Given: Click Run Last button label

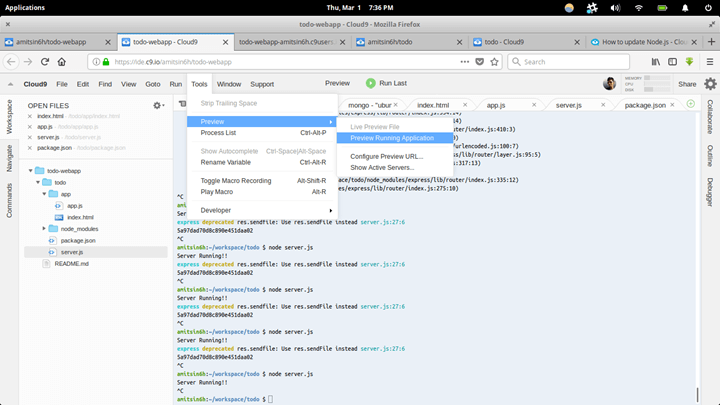Looking at the screenshot, I should point(393,83).
